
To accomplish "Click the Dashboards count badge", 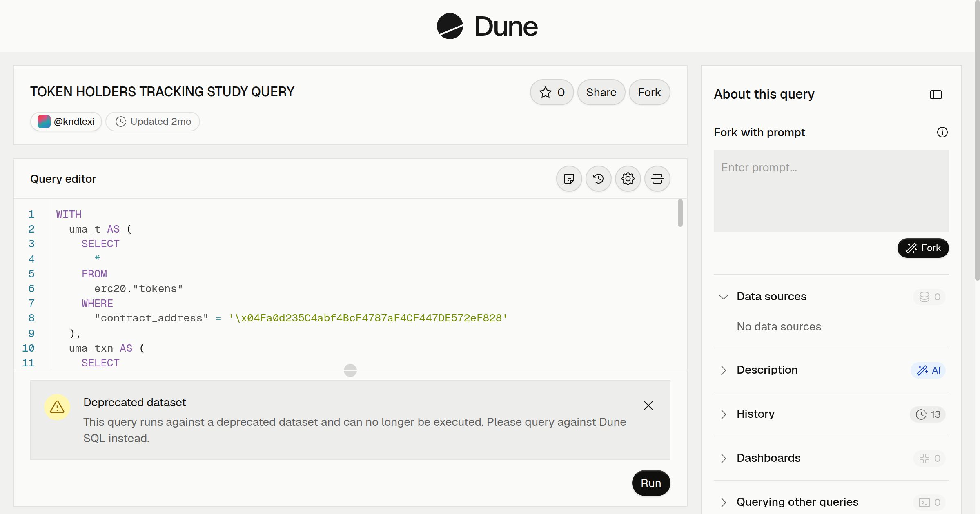I will (930, 459).
